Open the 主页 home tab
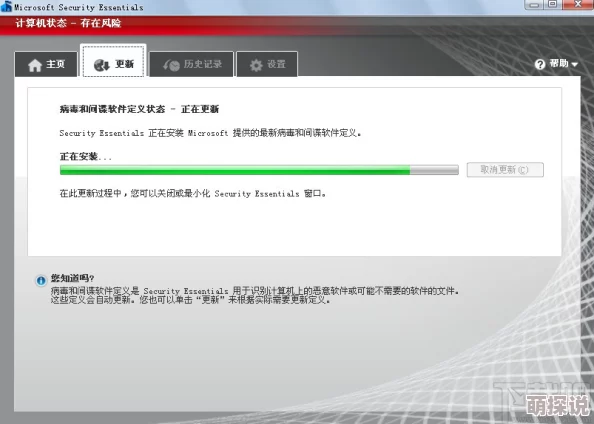Screen dimensions: 594x424 (46, 64)
